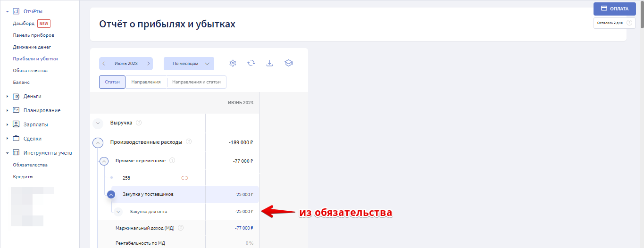Click the Зарплаты person icon
644x248 pixels.
(x=16, y=124)
